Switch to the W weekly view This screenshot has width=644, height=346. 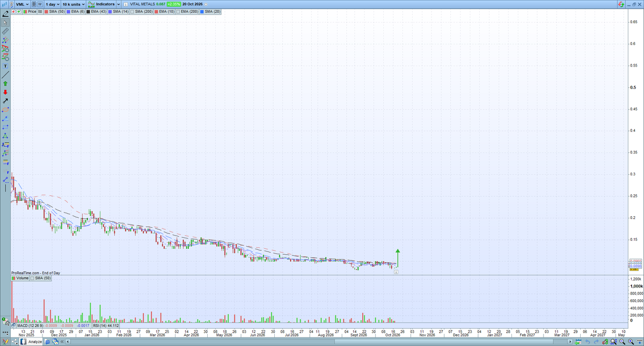pyautogui.click(x=40, y=4)
